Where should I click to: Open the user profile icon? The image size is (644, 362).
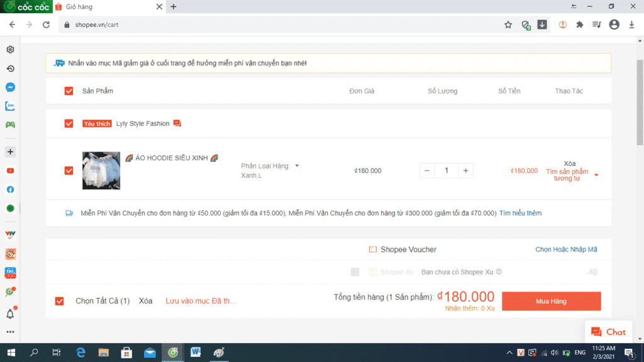(614, 25)
